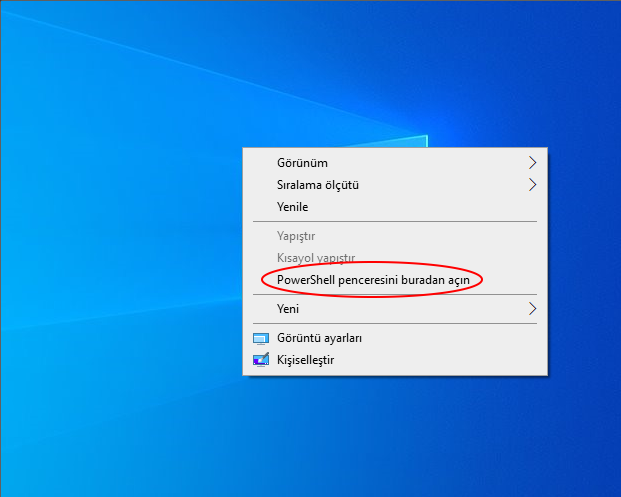Screen dimensions: 621x497
Task: Open the Görünüm submenu
Action: (395, 163)
